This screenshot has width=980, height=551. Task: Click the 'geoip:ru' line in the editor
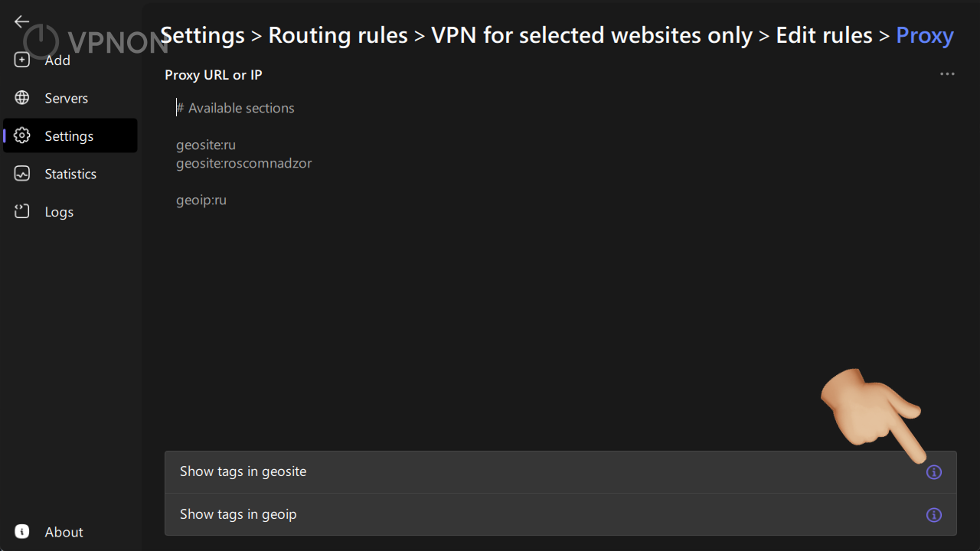click(x=201, y=200)
